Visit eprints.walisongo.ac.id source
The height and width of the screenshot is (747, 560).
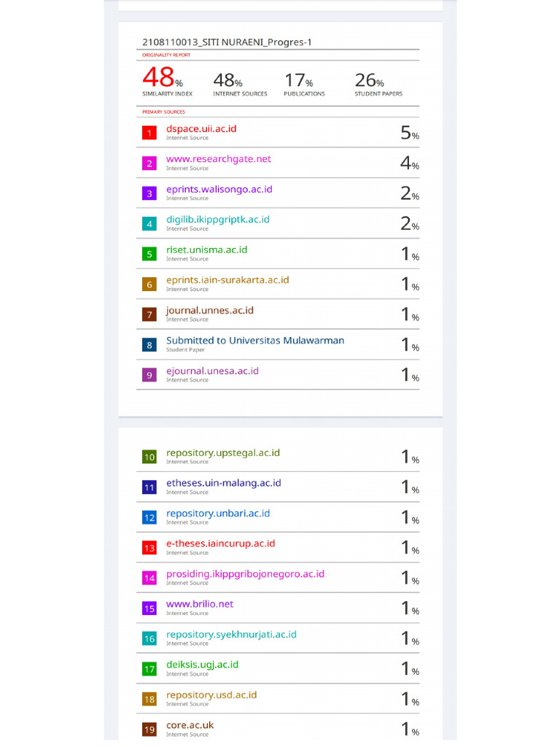coord(219,190)
